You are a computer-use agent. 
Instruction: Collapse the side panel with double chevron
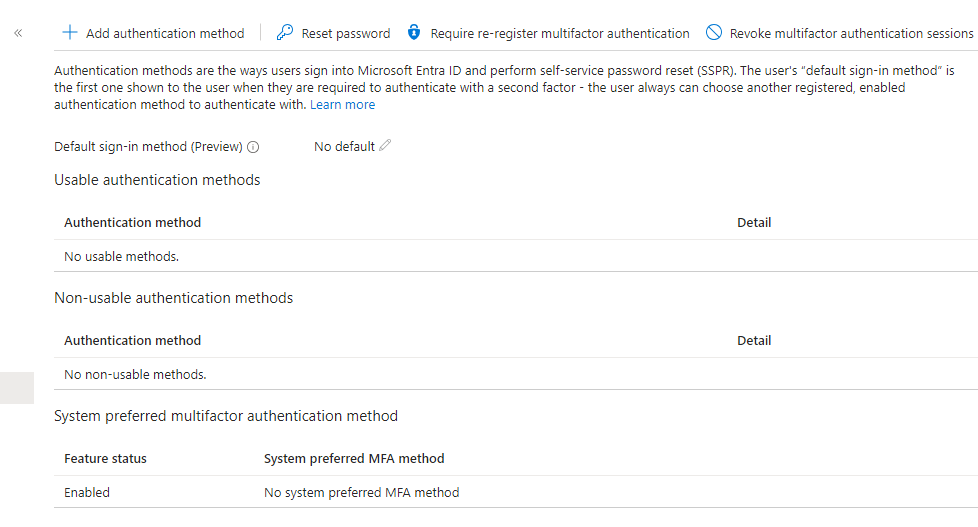pyautogui.click(x=18, y=33)
